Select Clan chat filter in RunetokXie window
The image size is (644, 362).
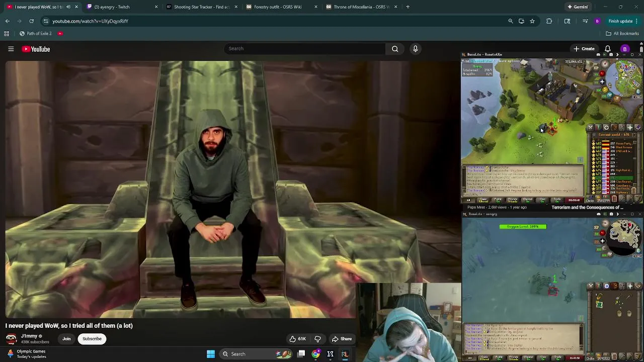(x=542, y=200)
